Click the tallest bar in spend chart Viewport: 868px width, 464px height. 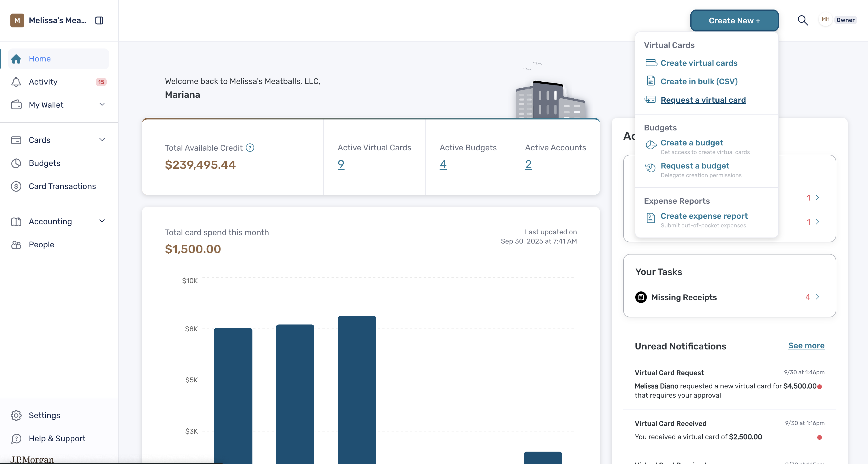pos(357,390)
